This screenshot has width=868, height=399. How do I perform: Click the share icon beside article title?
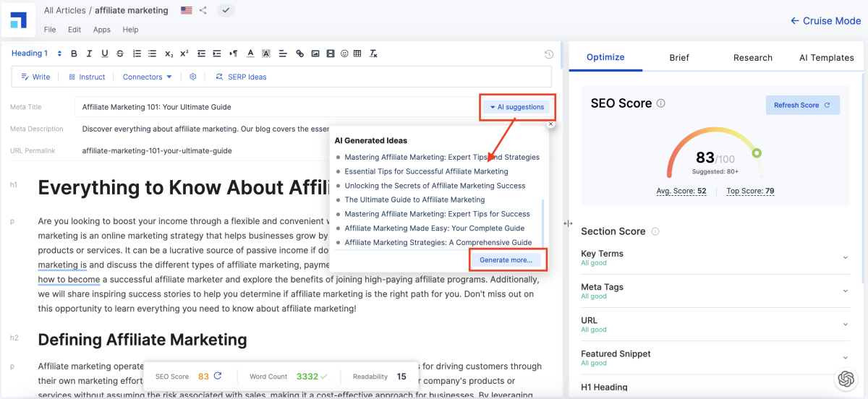tap(203, 10)
